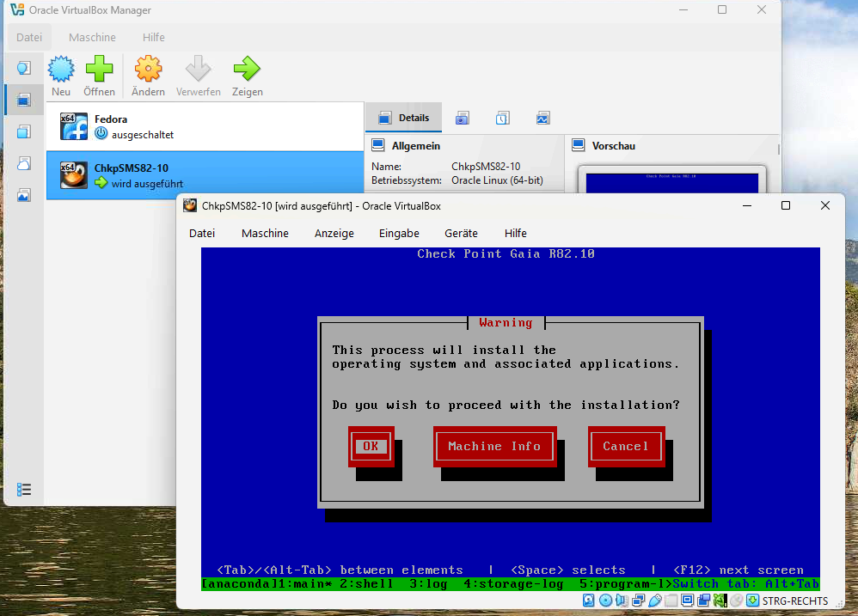
Task: Open VM settings via the Ändern gear icon
Action: pyautogui.click(x=148, y=69)
